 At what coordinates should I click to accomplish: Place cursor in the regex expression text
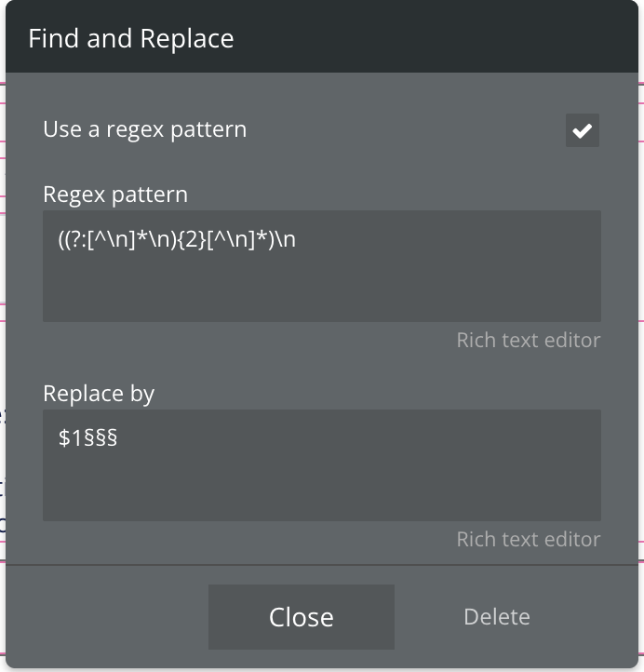(177, 239)
